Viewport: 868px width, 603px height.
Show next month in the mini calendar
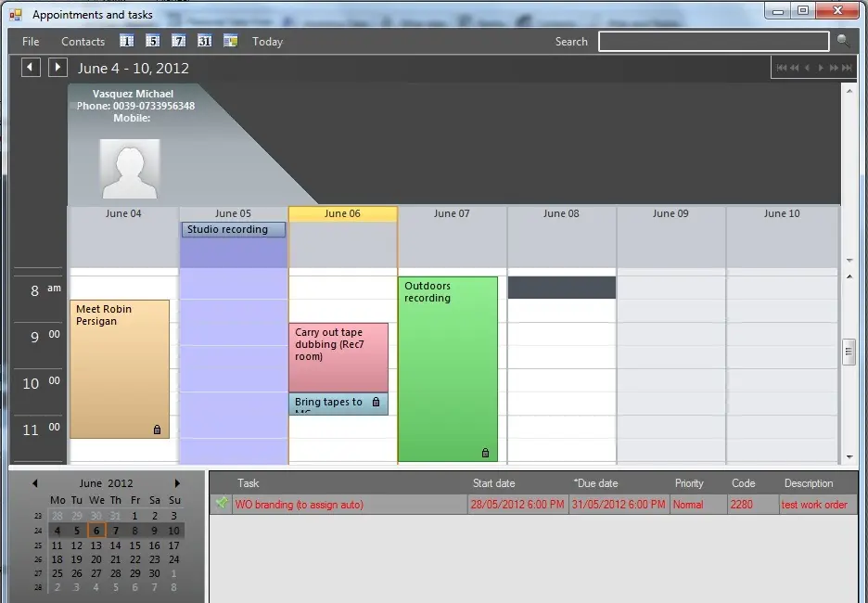coord(178,483)
